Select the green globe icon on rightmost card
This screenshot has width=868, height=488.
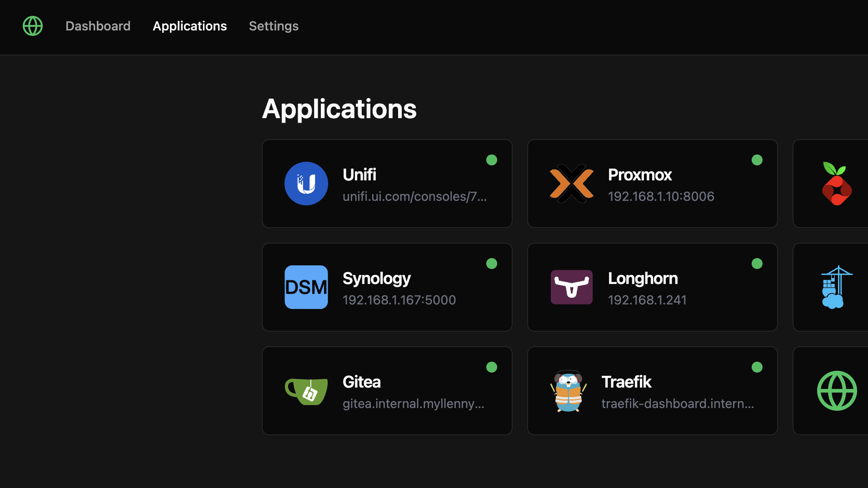click(837, 391)
